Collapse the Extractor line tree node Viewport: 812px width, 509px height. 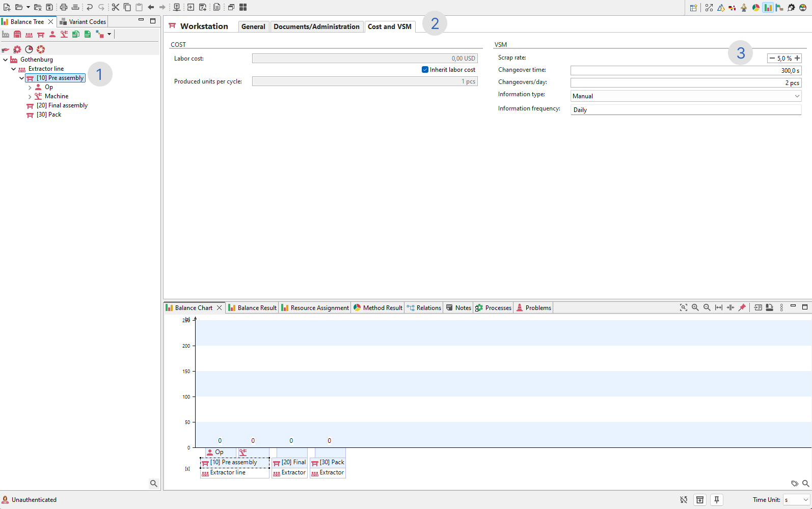(14, 69)
